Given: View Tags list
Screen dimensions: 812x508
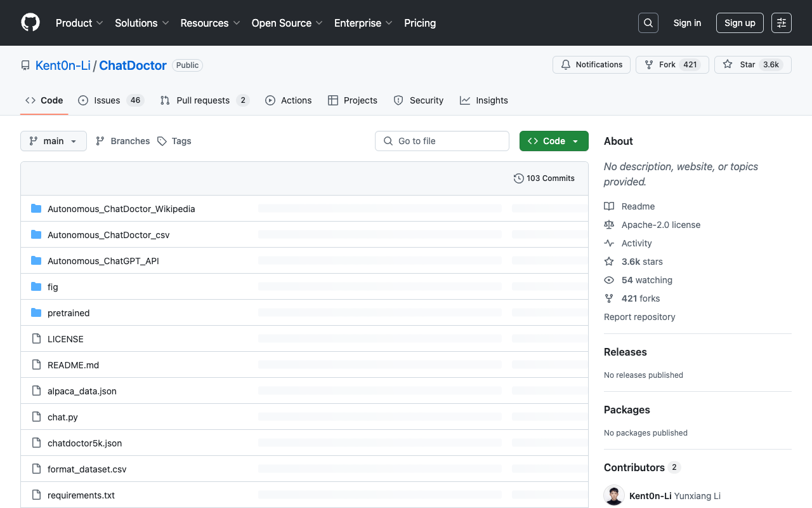Looking at the screenshot, I should (x=174, y=141).
